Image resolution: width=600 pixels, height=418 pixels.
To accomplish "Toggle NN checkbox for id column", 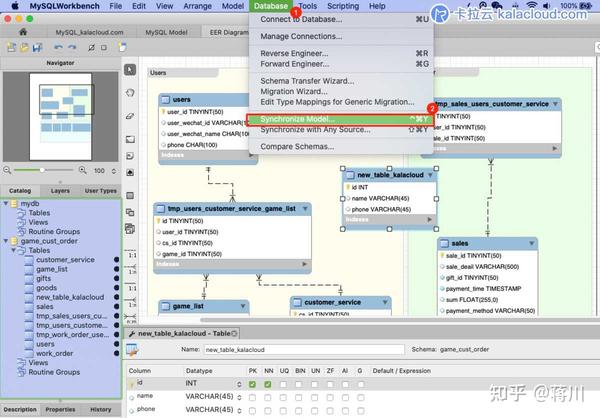I will click(x=268, y=384).
